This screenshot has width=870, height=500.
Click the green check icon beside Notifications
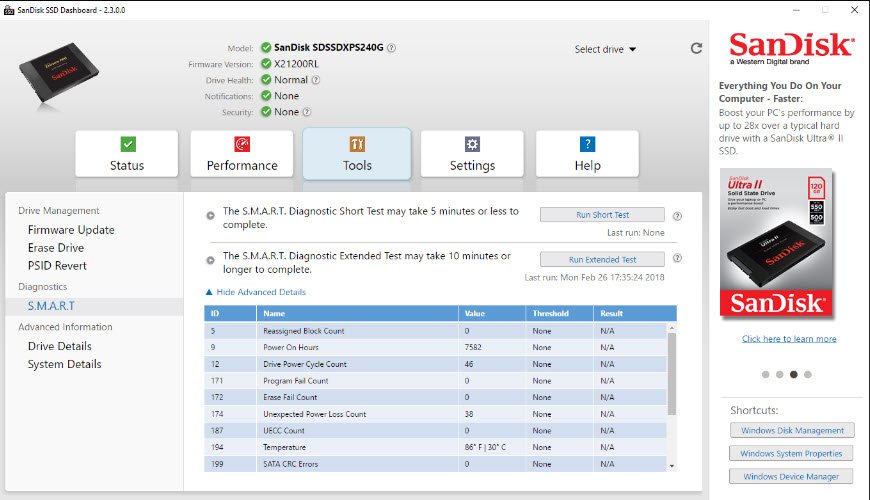pos(266,96)
